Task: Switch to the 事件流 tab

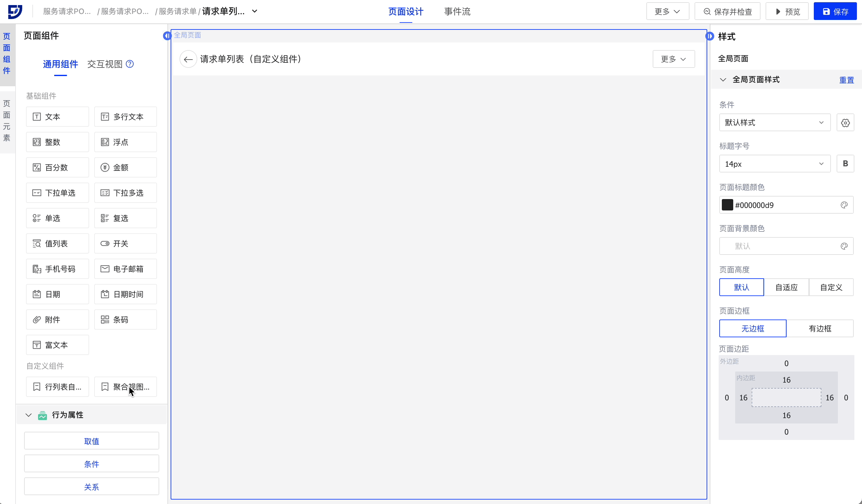Action: pyautogui.click(x=457, y=11)
